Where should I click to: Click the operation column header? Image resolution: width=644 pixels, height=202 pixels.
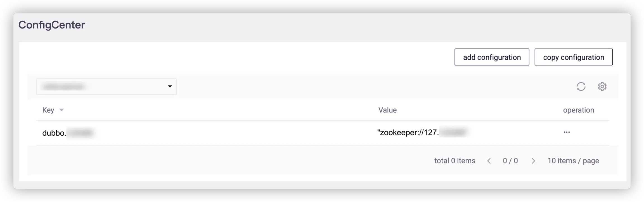point(578,110)
